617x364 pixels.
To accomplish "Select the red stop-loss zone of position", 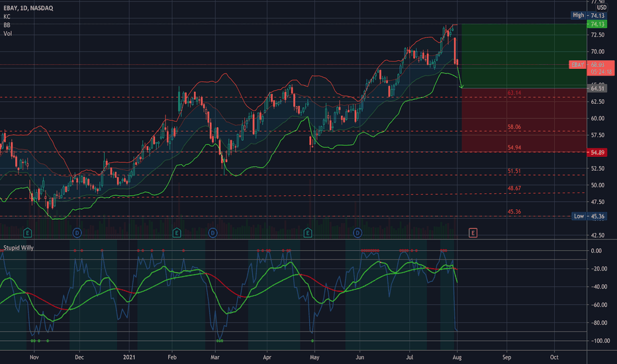I will [524, 120].
